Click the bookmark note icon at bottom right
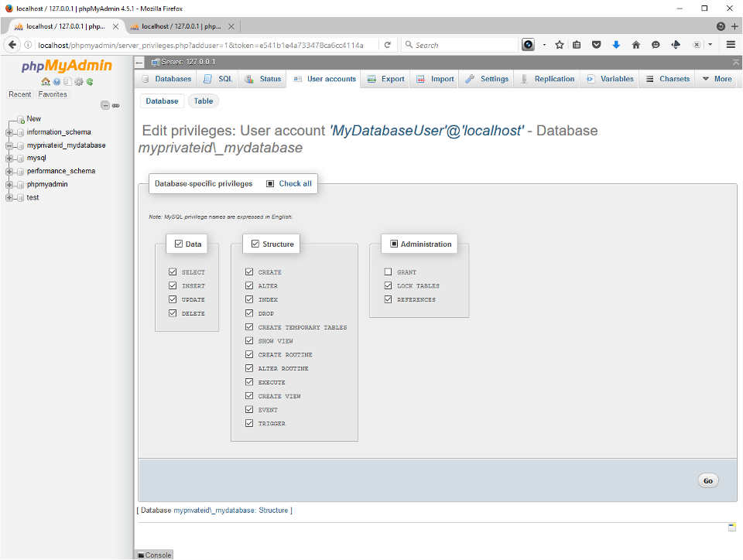The width and height of the screenshot is (743, 560). tap(732, 528)
